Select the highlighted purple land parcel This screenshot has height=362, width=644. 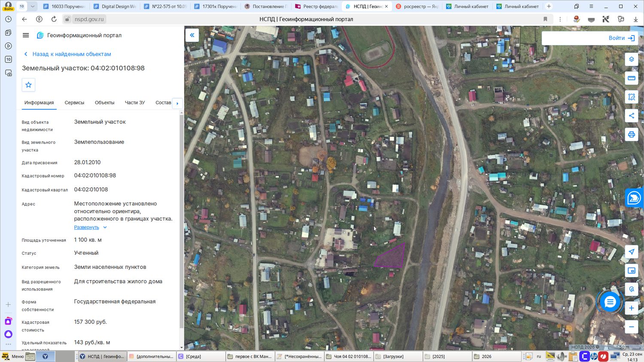point(392,258)
